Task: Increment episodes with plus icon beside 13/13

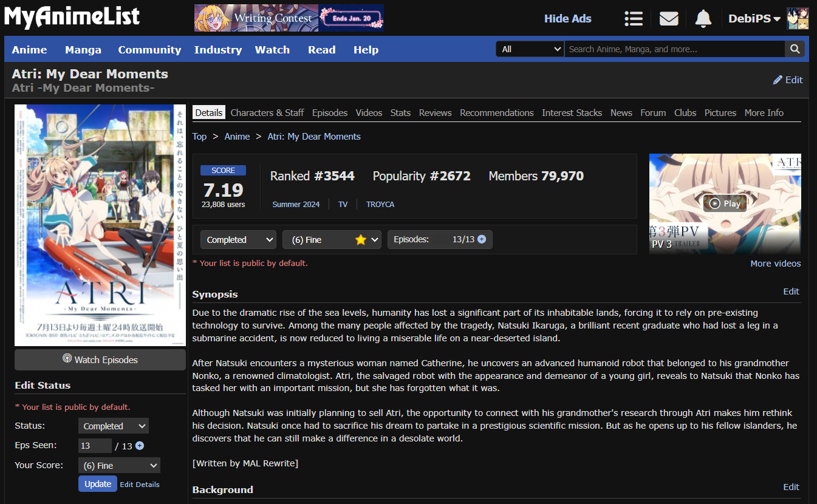Action: (482, 239)
